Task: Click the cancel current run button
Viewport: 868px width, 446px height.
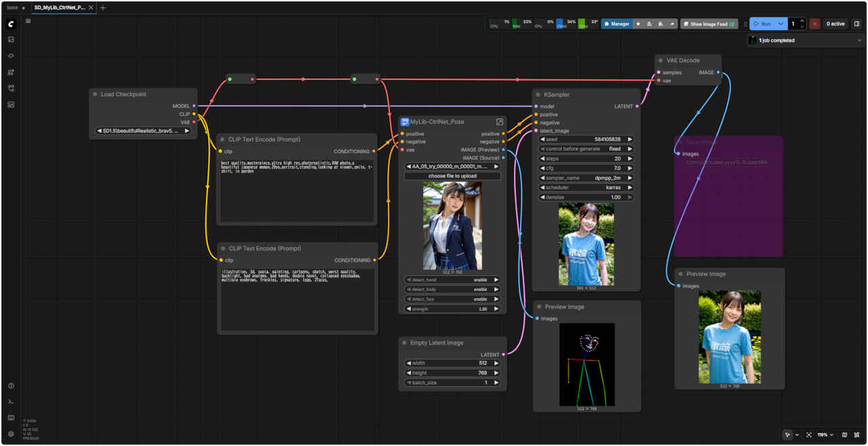Action: tap(814, 24)
